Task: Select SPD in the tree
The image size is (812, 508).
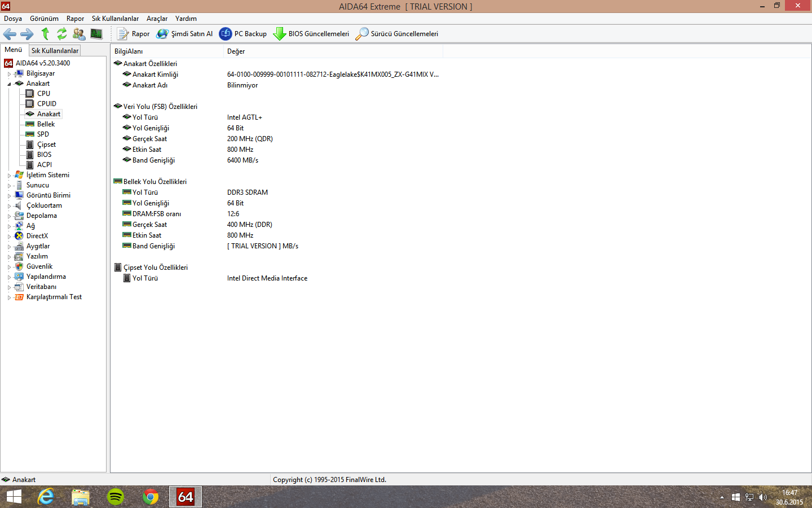Action: tap(43, 134)
